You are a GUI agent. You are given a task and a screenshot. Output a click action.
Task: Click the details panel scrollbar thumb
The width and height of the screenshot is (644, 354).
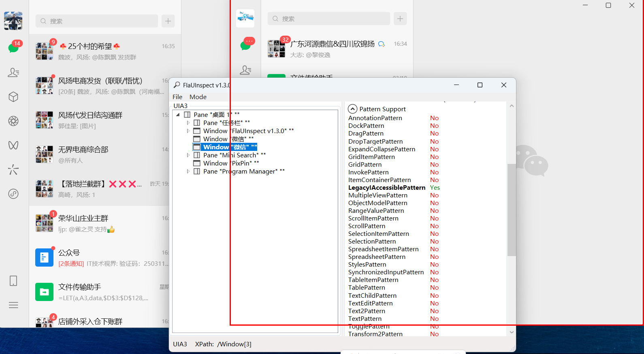(512, 210)
